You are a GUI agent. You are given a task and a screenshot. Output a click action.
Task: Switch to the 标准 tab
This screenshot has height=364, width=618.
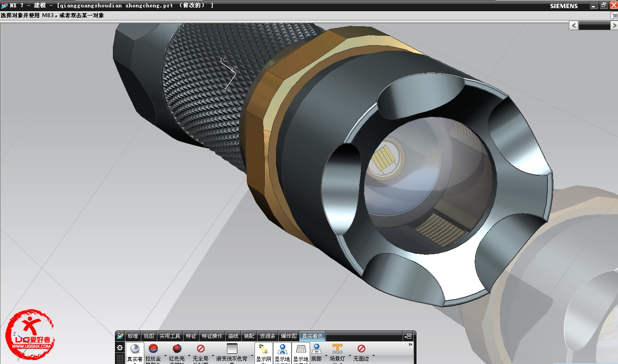(x=133, y=336)
